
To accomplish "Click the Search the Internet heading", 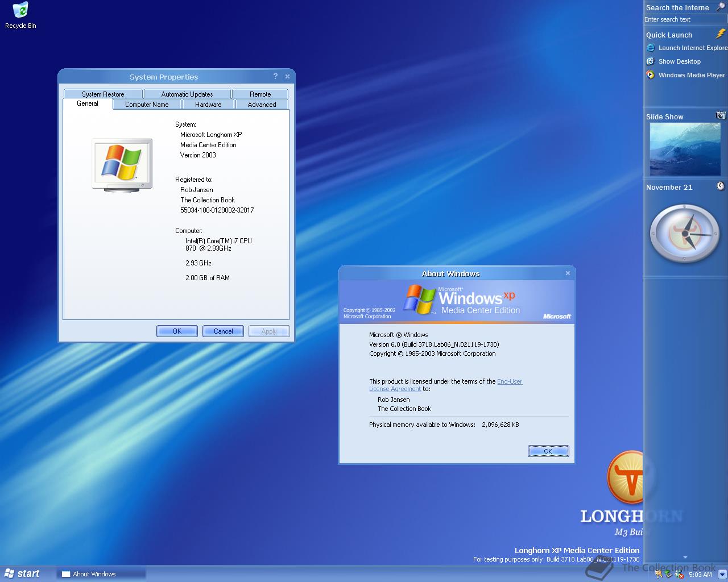I will pyautogui.click(x=677, y=7).
